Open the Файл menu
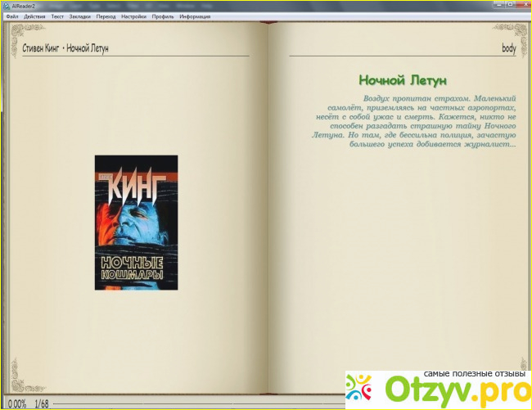Viewport: 532px width, 410px height. (x=11, y=16)
